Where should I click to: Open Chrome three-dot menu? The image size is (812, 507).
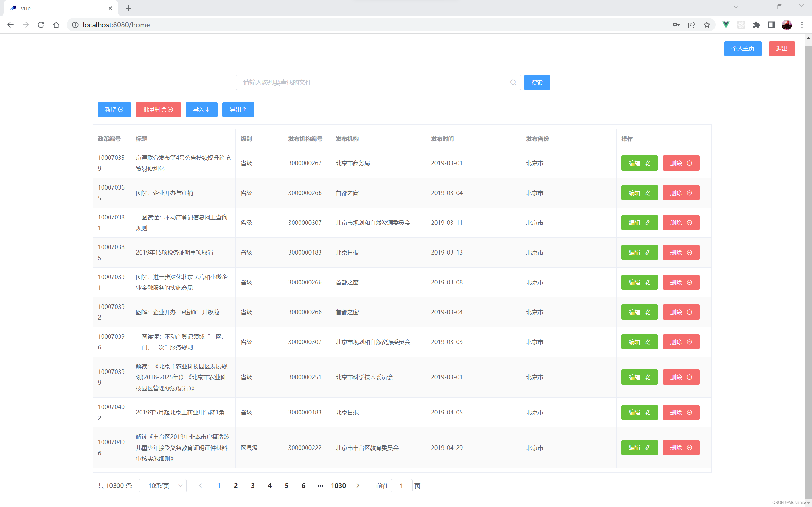802,25
